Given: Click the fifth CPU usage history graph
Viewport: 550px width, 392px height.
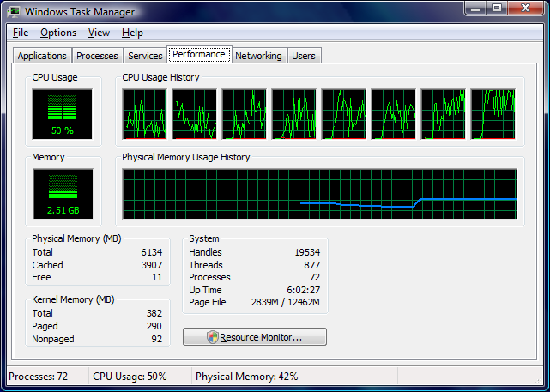Looking at the screenshot, I should (344, 114).
